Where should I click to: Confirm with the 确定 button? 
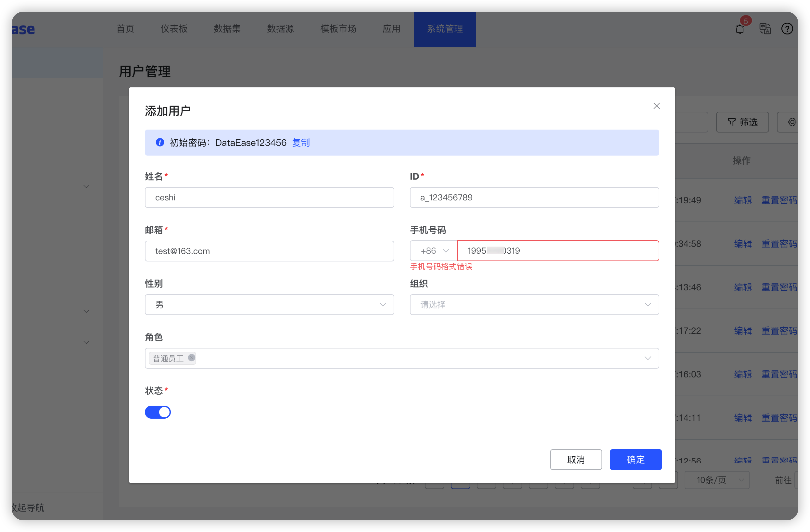click(x=636, y=460)
